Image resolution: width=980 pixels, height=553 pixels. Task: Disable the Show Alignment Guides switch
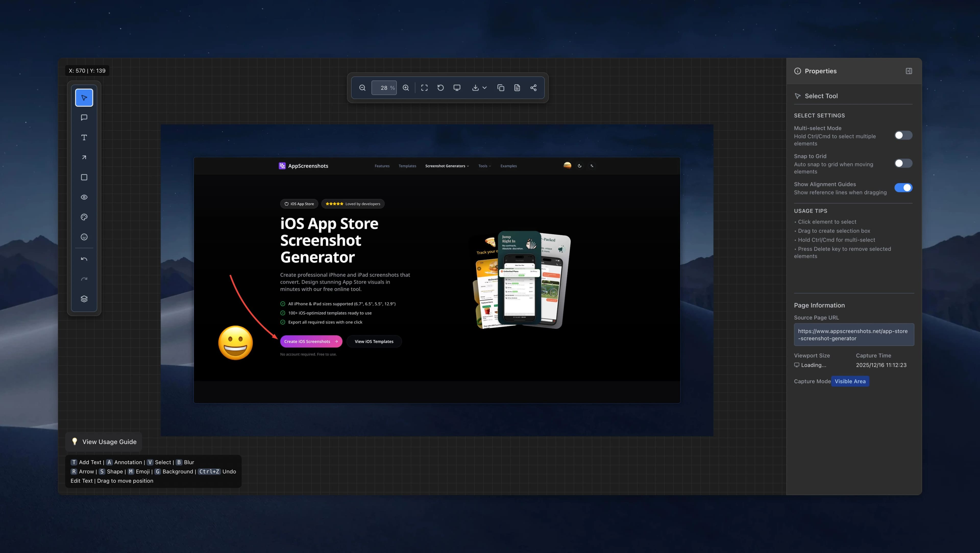tap(903, 188)
